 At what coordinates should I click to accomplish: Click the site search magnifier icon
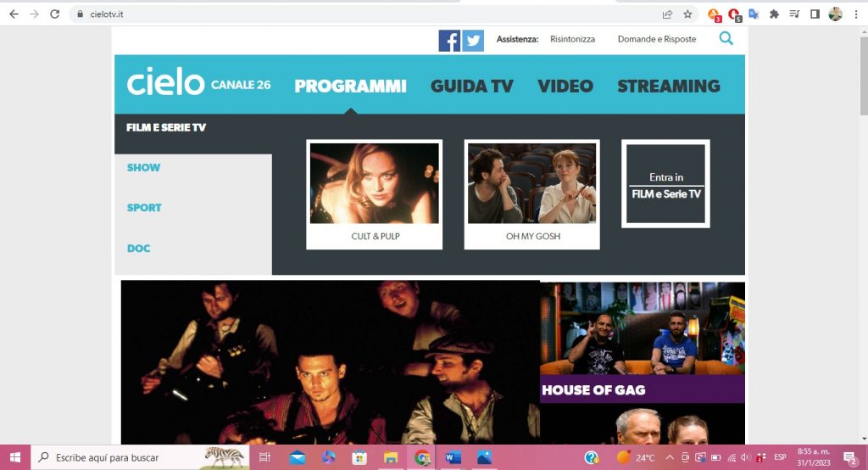726,38
